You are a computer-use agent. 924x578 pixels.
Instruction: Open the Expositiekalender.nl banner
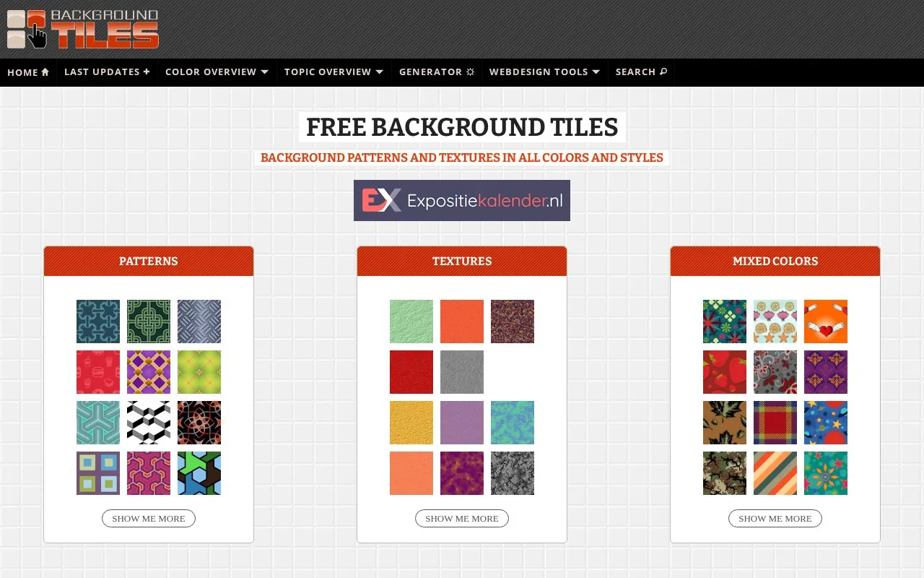[462, 201]
